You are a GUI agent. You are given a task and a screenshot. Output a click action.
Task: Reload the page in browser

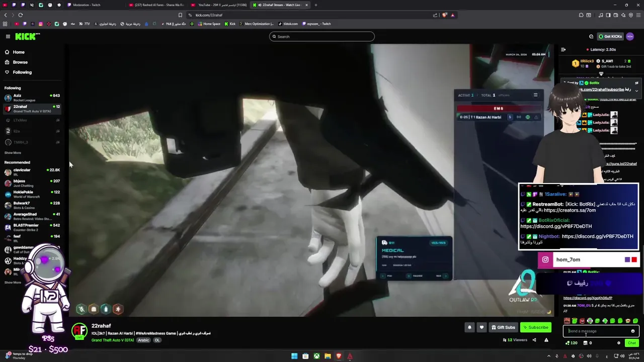[x=21, y=15]
